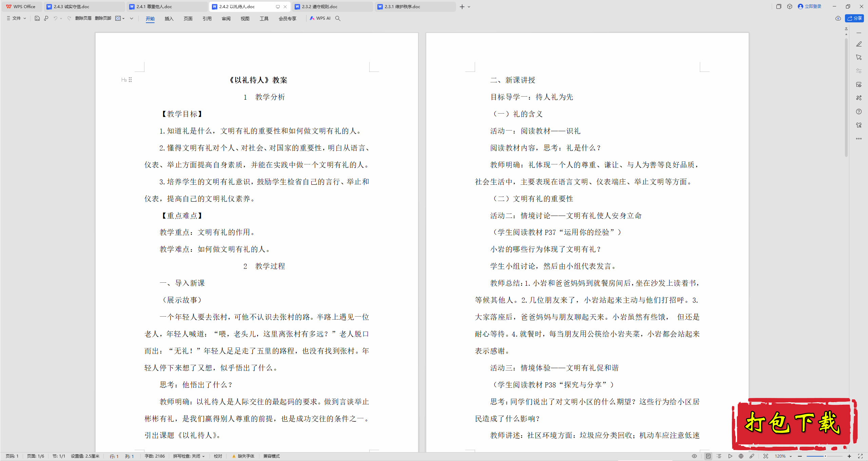Toggle eye protection mode icon
This screenshot has height=461, width=868.
coord(694,456)
